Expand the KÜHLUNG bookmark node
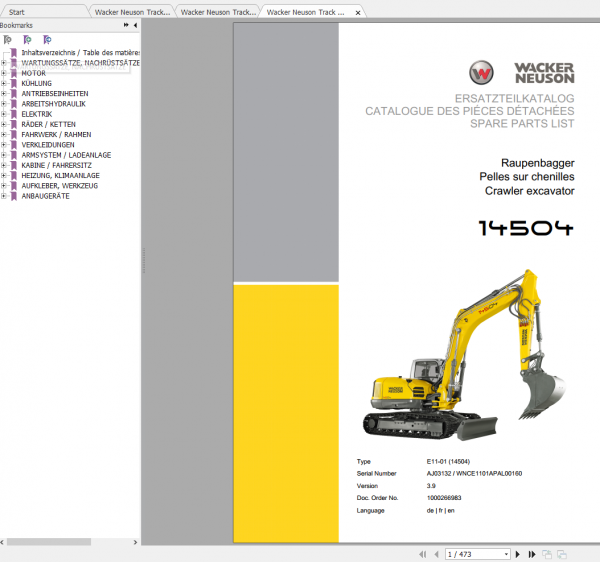The image size is (600, 562). pyautogui.click(x=4, y=83)
